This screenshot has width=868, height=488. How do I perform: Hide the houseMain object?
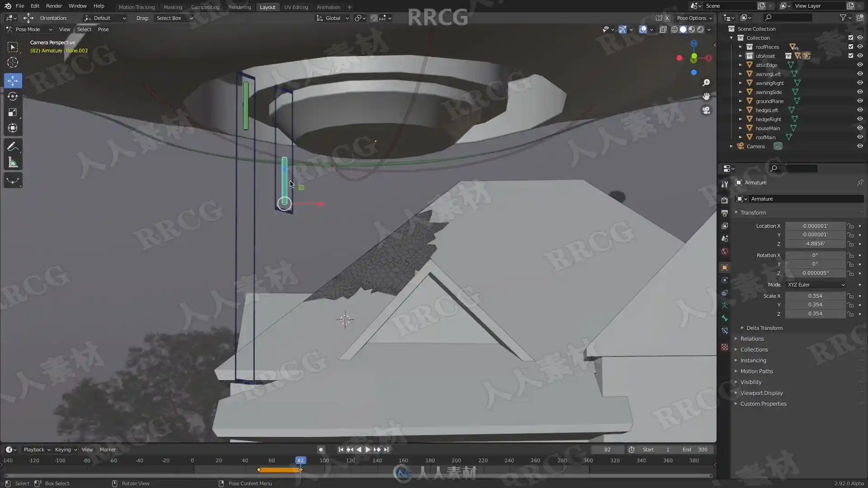pos(860,128)
